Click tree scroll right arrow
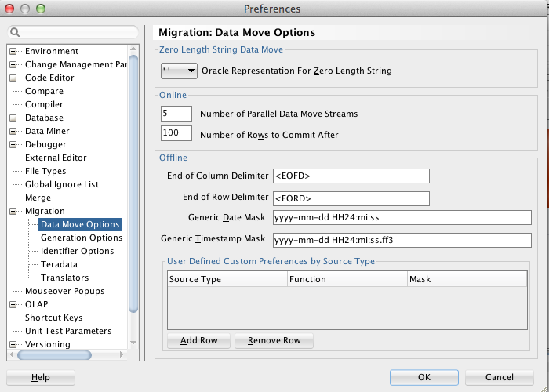 coord(122,354)
